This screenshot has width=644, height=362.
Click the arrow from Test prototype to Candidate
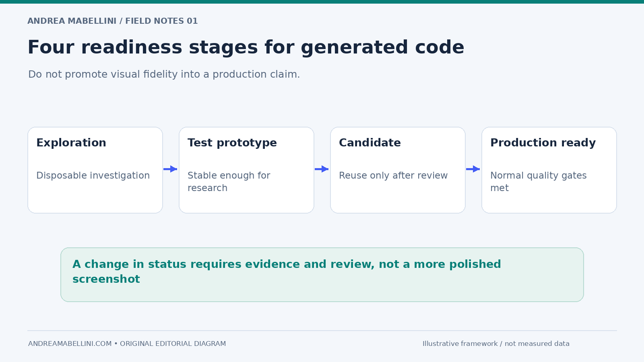point(322,169)
